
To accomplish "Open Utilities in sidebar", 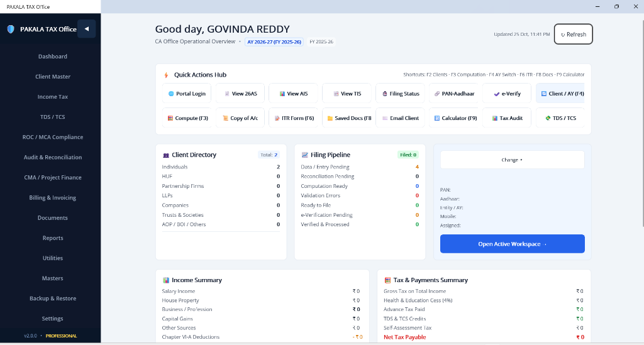I will 53,258.
